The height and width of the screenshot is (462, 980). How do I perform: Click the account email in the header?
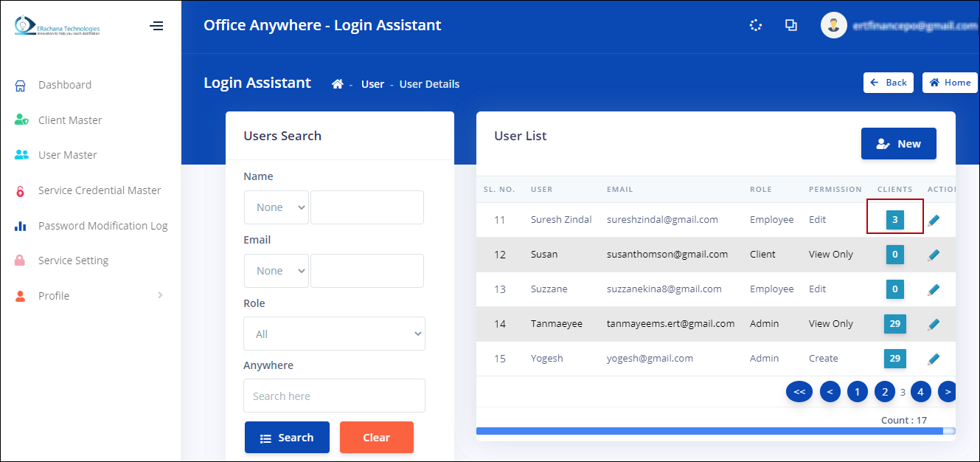coord(914,26)
